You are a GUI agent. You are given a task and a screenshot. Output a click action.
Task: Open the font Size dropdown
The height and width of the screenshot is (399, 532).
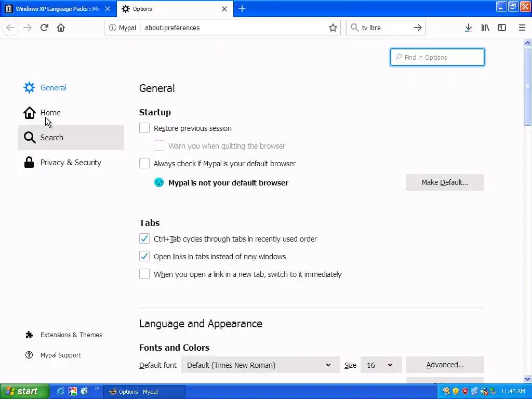[381, 365]
